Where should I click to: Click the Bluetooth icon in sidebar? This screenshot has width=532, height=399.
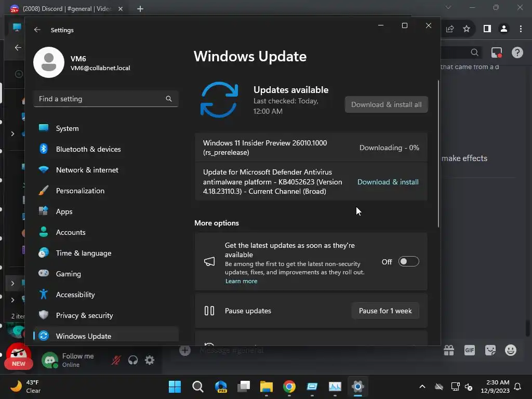click(44, 149)
